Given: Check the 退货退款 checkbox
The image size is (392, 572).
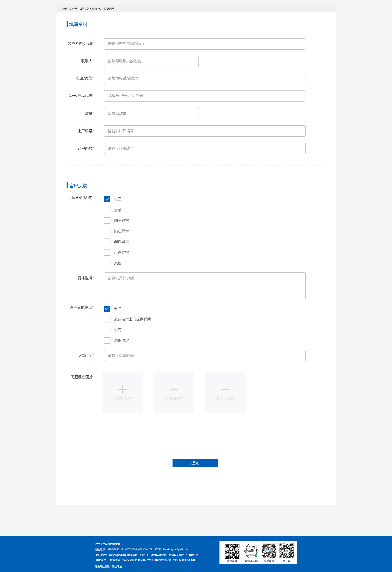Looking at the screenshot, I should click(x=107, y=340).
